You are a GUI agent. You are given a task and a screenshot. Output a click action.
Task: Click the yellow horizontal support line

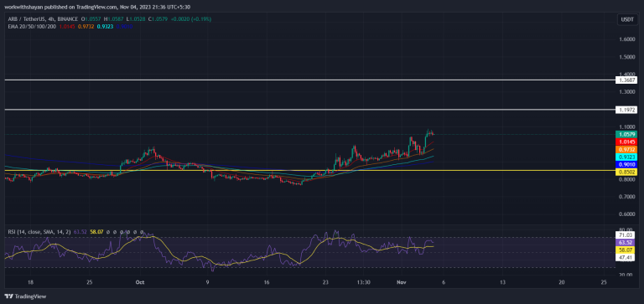310,170
